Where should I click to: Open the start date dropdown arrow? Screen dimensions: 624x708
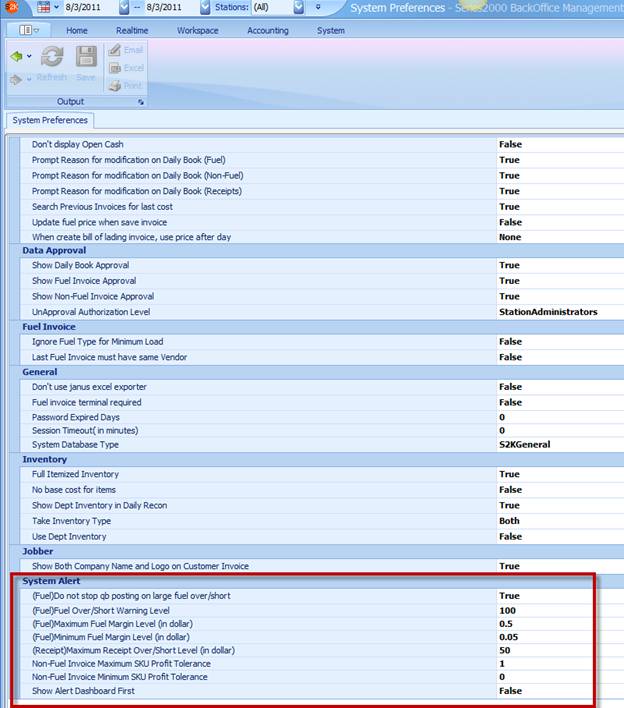[x=123, y=8]
